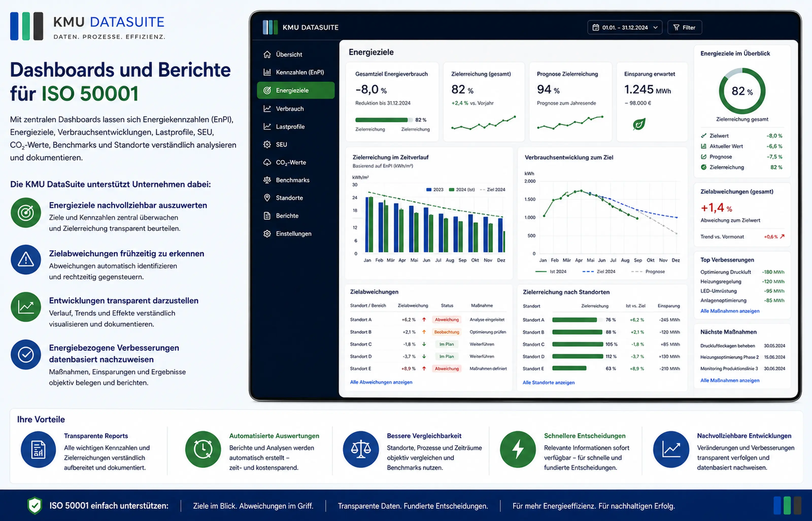Click the Standorte location pin icon

[267, 198]
